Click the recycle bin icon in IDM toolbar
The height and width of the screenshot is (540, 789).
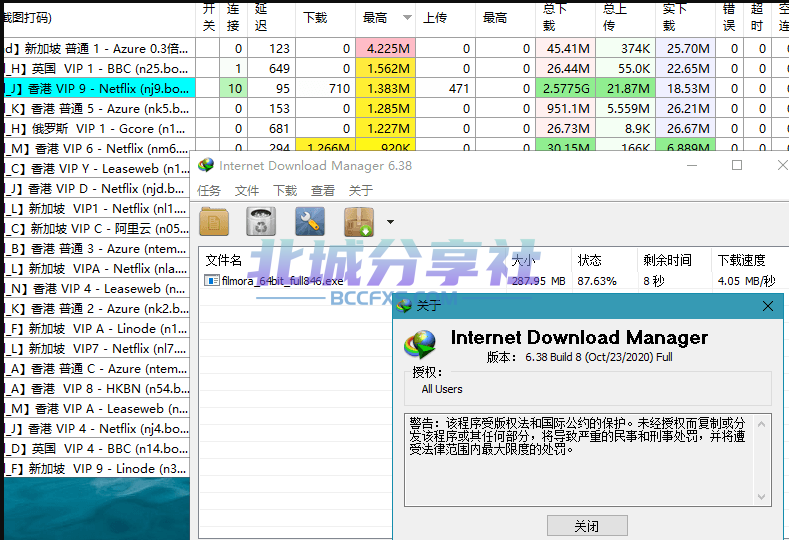point(261,221)
